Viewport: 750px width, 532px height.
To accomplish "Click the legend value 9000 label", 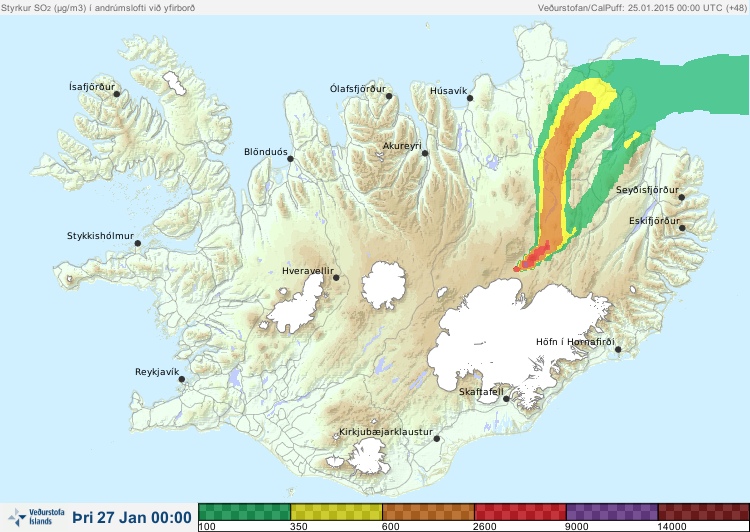I will tap(577, 527).
